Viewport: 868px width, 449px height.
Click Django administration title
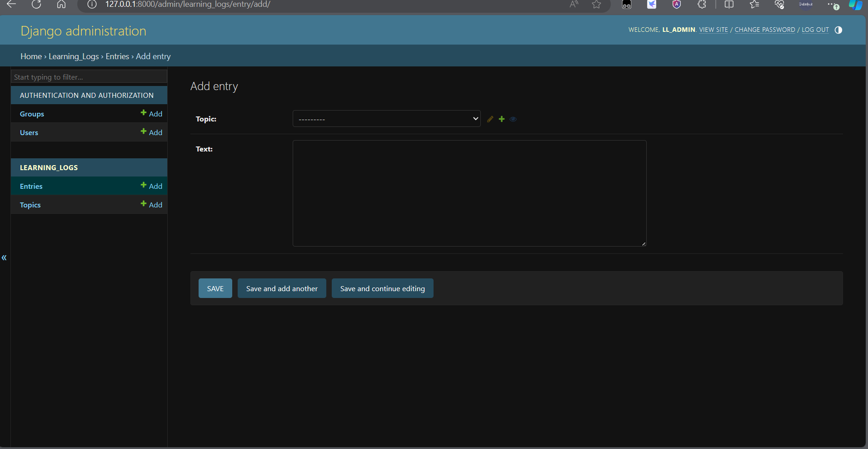click(84, 31)
